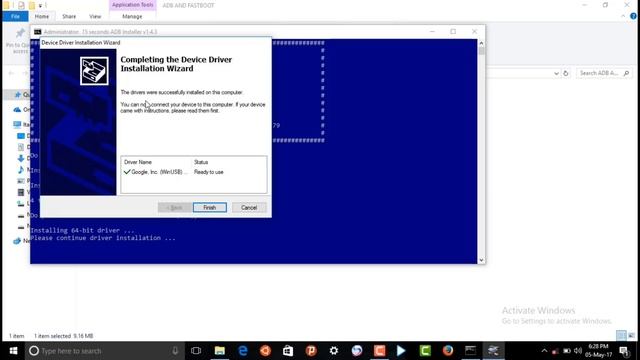Screen dimensions: 640x360
Task: Open the View ribbon tab
Action: [x=95, y=16]
